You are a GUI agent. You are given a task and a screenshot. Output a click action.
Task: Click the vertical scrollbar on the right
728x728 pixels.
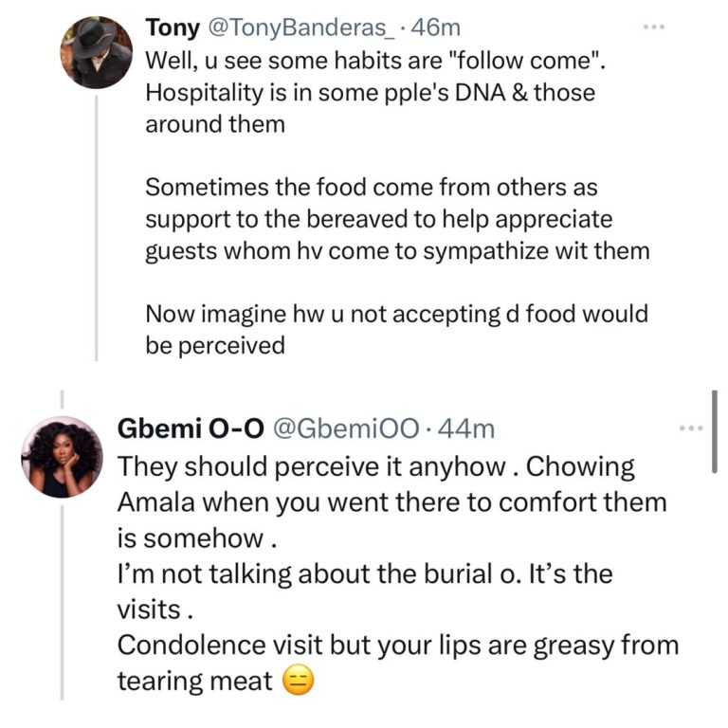tap(715, 431)
